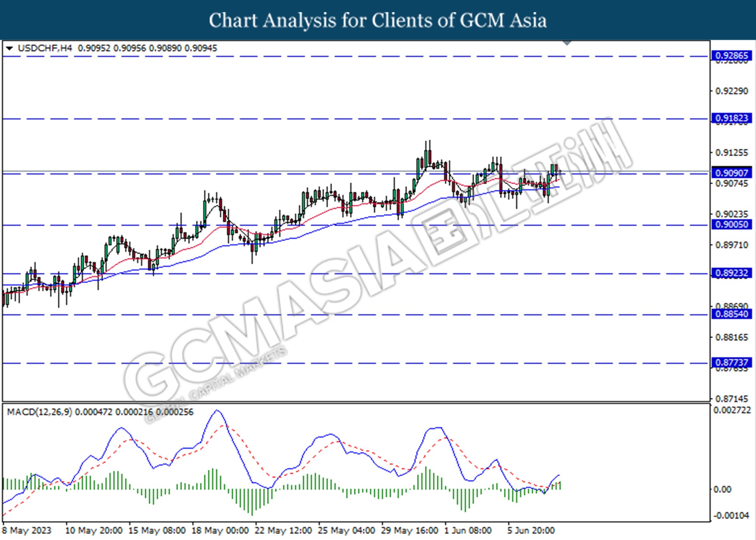Select the 0.90235 axis price value

point(732,214)
